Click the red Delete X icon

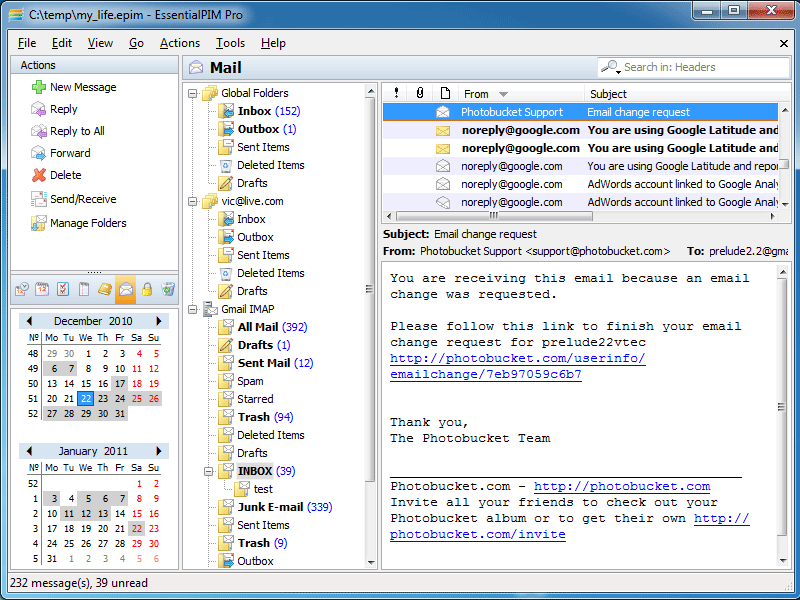[x=39, y=175]
